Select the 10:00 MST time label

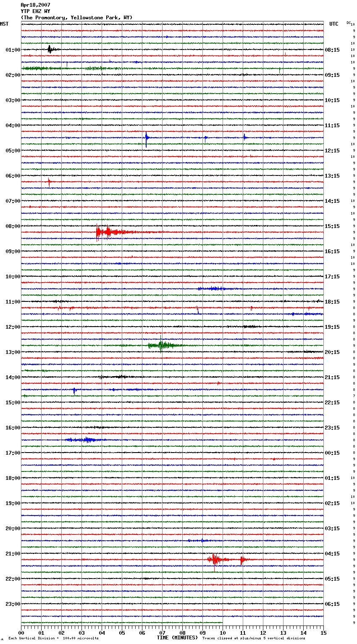pos(13,277)
